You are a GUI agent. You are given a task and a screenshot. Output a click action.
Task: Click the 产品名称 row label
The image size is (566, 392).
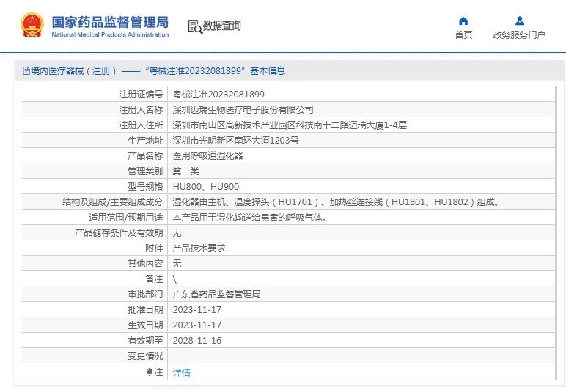pos(145,156)
